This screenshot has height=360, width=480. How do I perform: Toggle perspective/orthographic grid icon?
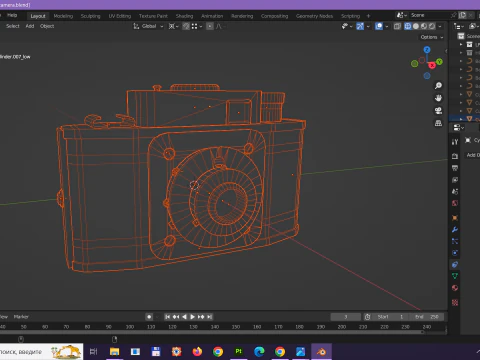[x=438, y=123]
